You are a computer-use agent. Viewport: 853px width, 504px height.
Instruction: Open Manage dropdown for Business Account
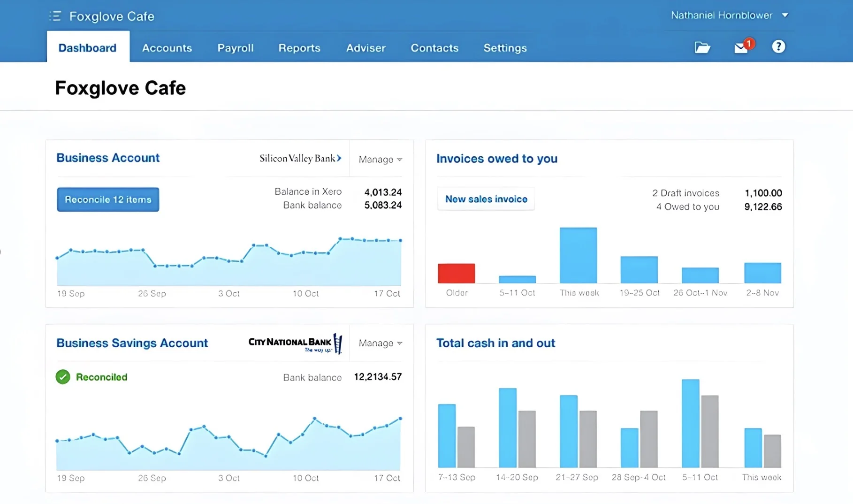(x=381, y=160)
